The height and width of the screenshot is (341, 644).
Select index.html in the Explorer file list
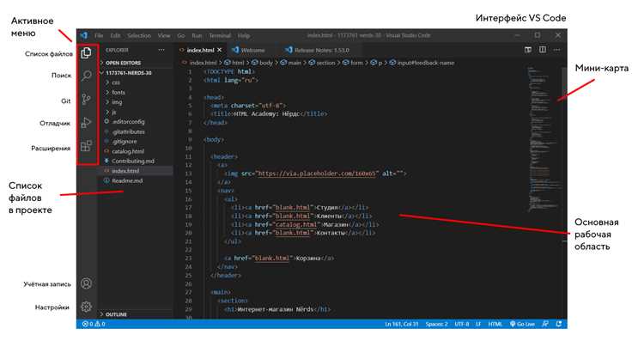click(x=135, y=171)
